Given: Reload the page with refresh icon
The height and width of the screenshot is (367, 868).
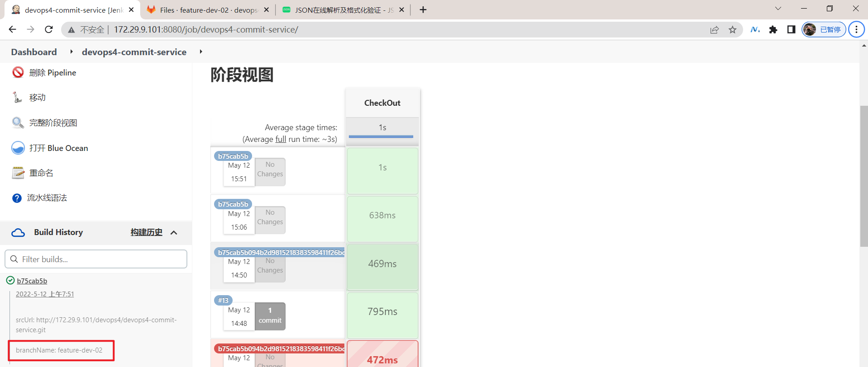Looking at the screenshot, I should pyautogui.click(x=49, y=29).
